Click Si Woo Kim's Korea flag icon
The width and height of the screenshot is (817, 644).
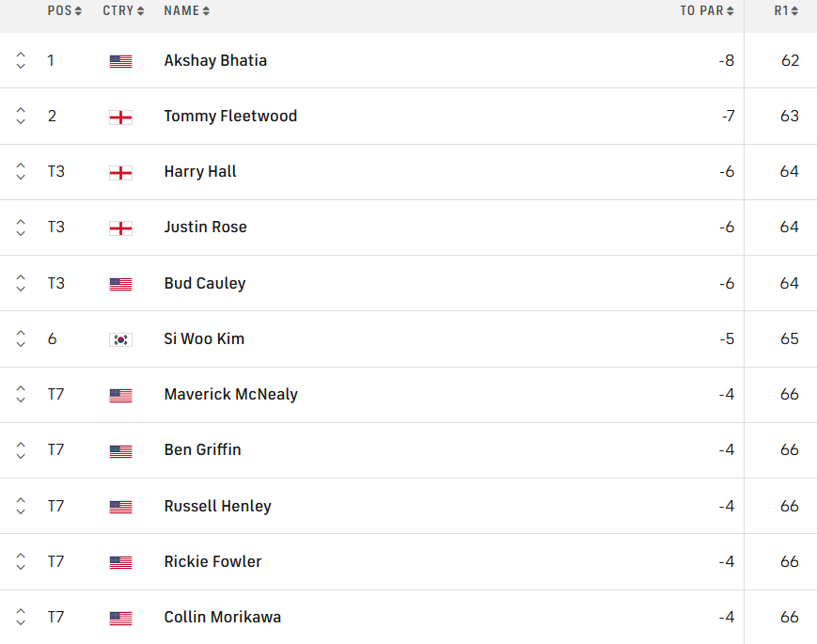[x=120, y=339]
